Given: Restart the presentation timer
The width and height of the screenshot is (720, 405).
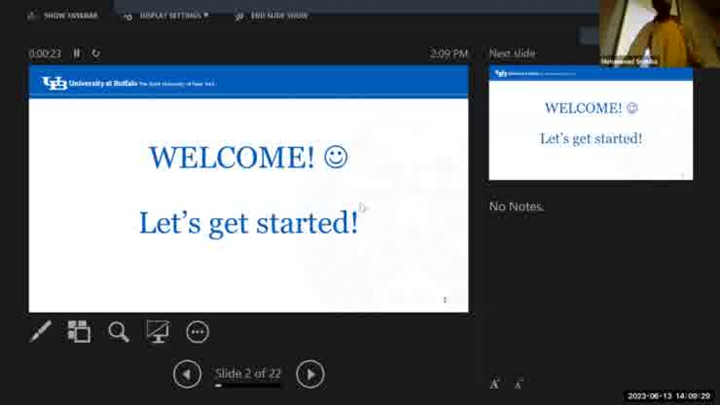Looking at the screenshot, I should 96,53.
